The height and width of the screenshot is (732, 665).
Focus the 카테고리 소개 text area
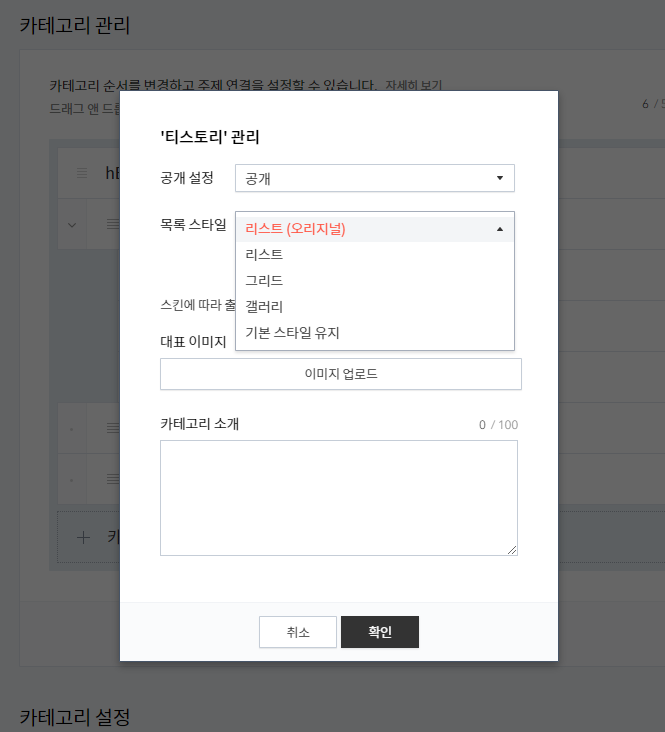339,498
